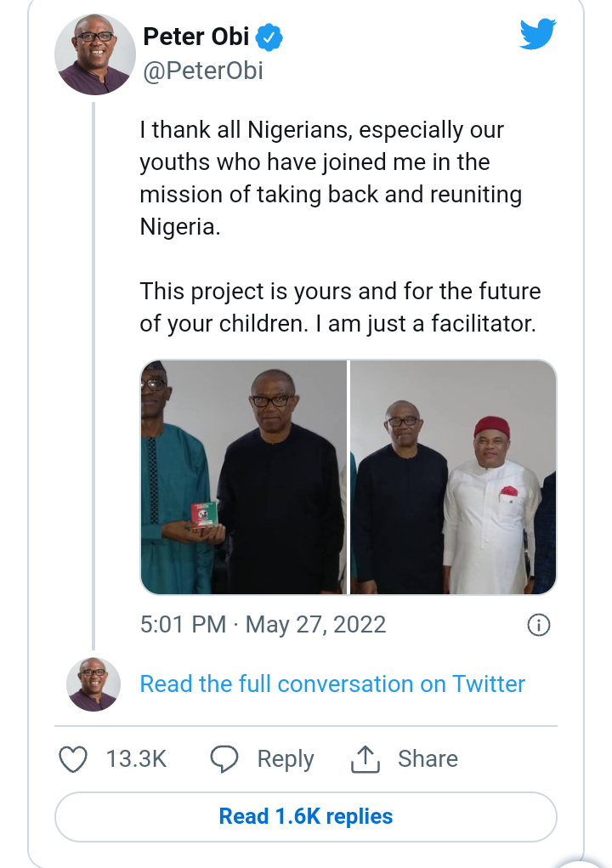Open the left photo showing the green outfit
Image resolution: width=612 pixels, height=868 pixels.
click(243, 477)
